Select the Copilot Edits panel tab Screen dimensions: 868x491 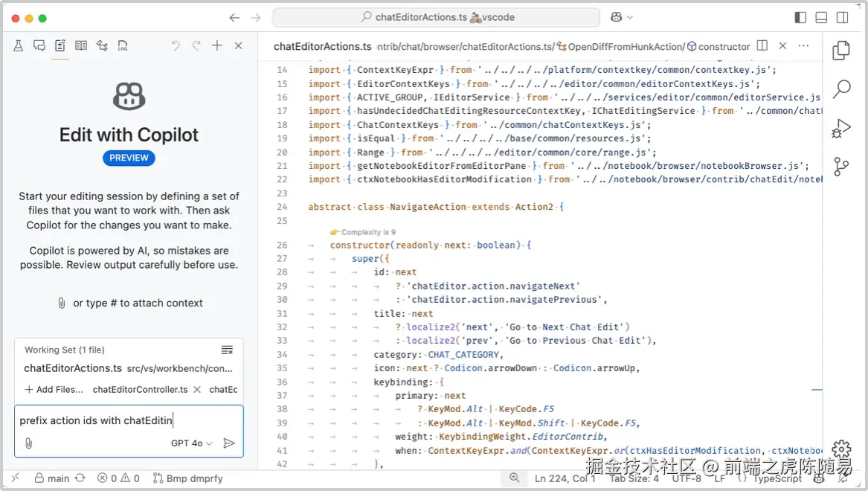(x=60, y=46)
